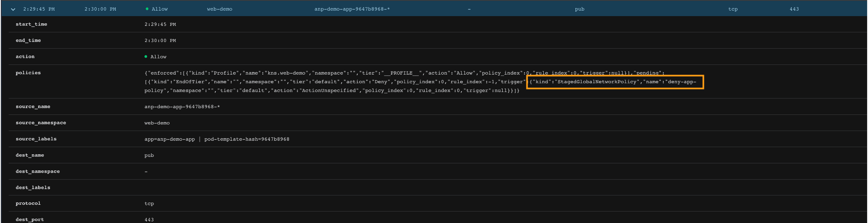Select the source_namespace field label

pyautogui.click(x=41, y=123)
